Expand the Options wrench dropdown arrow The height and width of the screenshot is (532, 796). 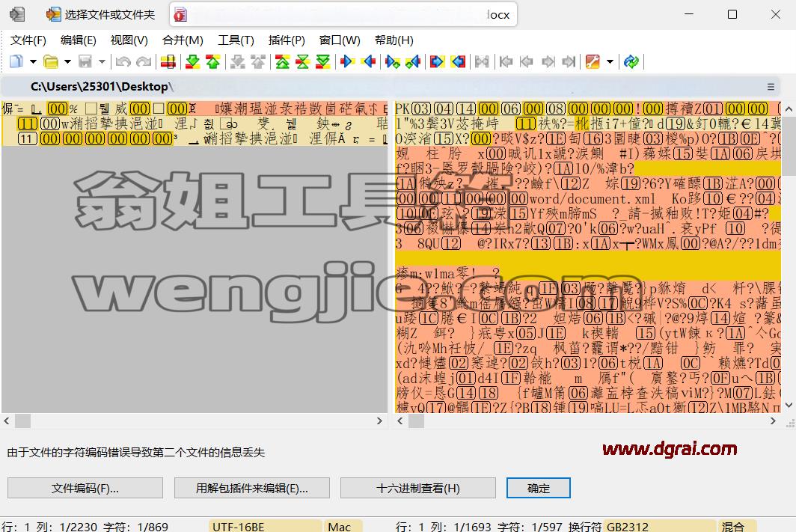(x=610, y=61)
